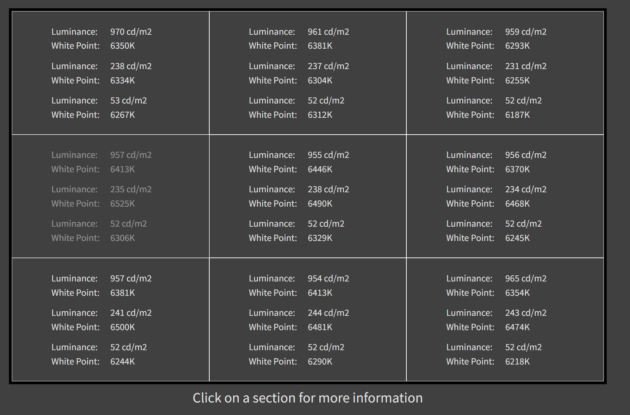
Task: Click the 231 cd/m2 luminance reading
Action: pos(526,66)
